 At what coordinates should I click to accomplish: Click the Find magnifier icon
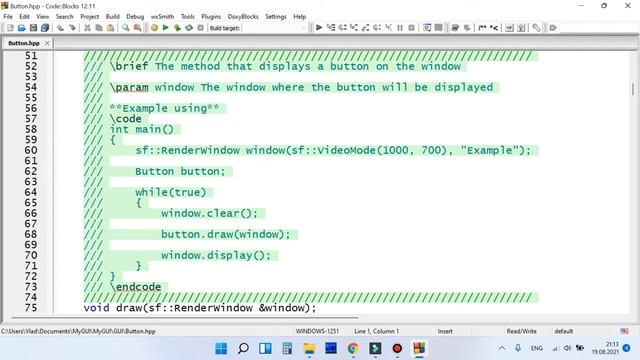(x=126, y=28)
